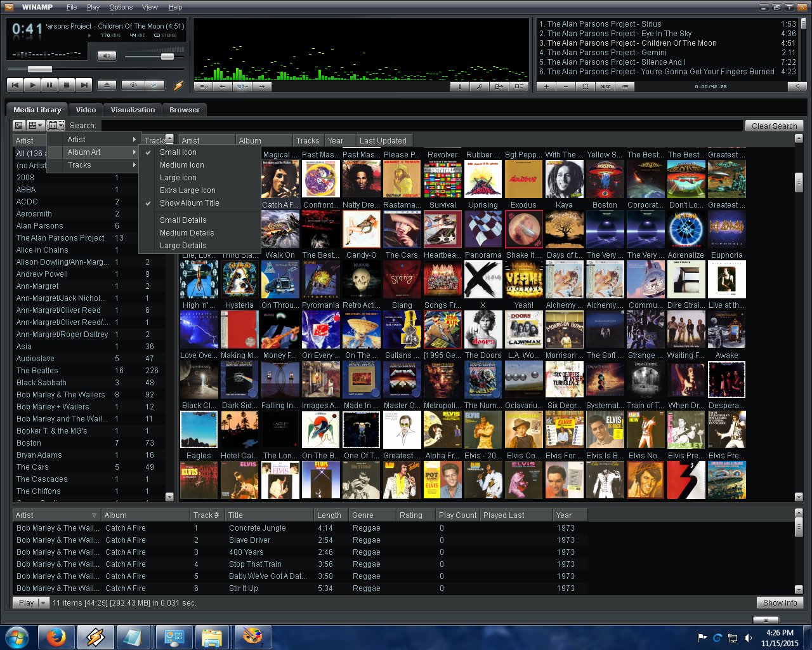Add to playlist with plus button
812x650 pixels.
[x=546, y=86]
